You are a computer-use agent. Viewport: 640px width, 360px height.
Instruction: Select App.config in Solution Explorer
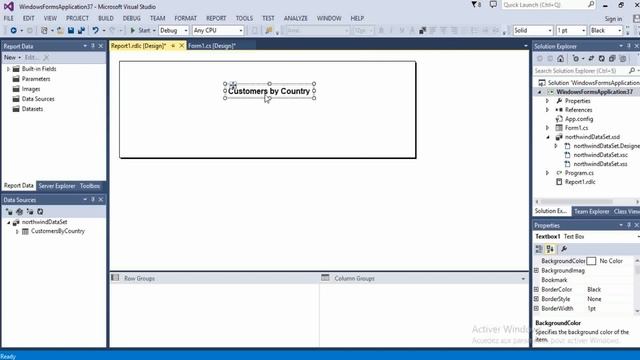(x=579, y=119)
